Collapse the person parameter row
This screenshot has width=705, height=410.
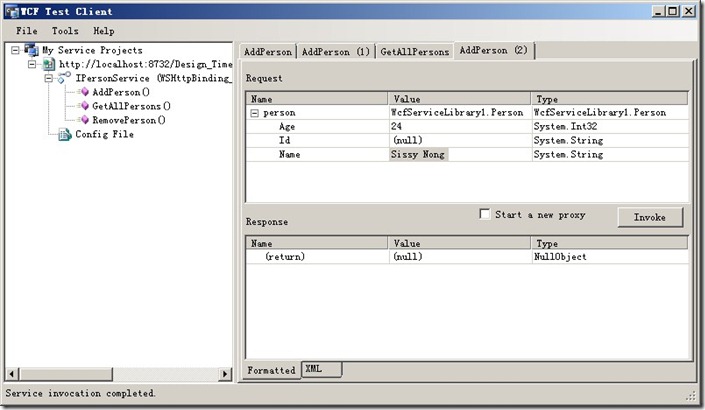(254, 113)
